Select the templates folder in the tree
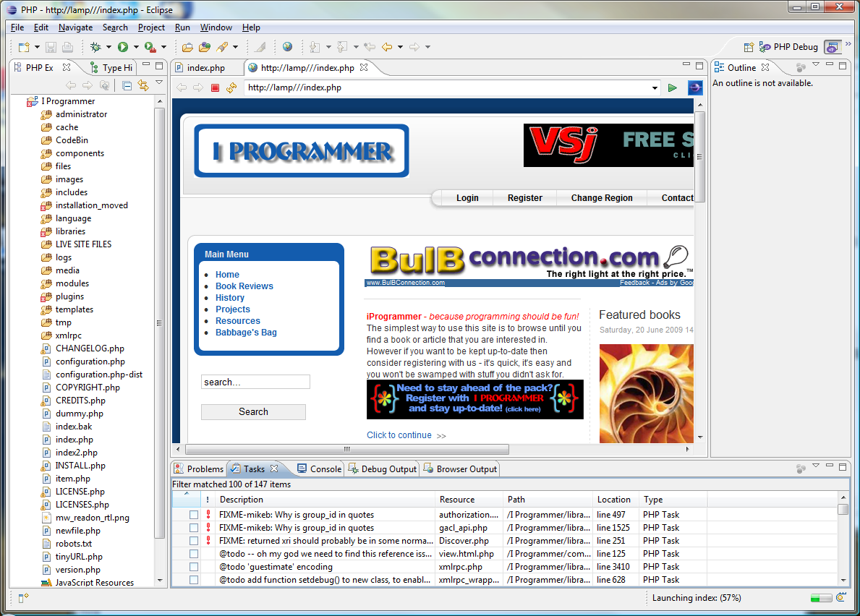 pyautogui.click(x=74, y=309)
